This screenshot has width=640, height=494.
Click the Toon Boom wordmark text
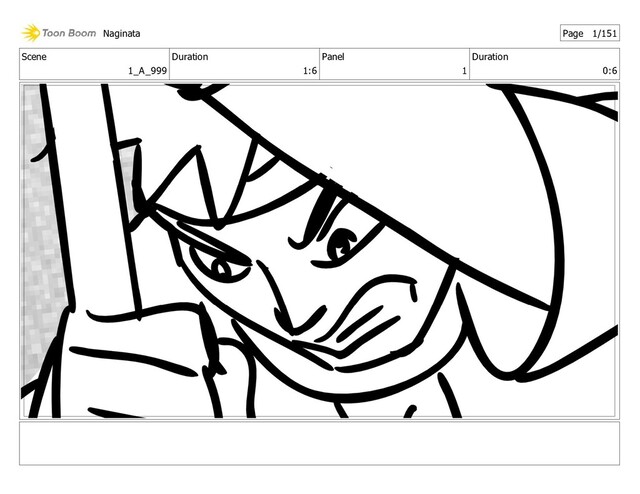point(69,33)
